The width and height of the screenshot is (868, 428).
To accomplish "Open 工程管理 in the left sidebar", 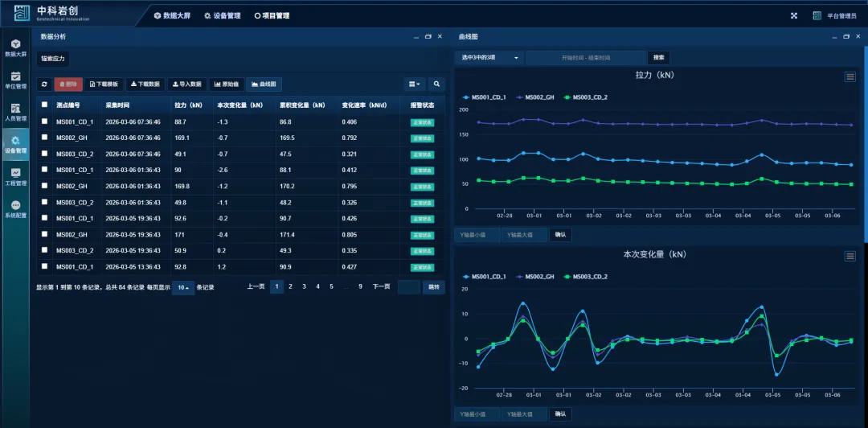I will pyautogui.click(x=15, y=177).
